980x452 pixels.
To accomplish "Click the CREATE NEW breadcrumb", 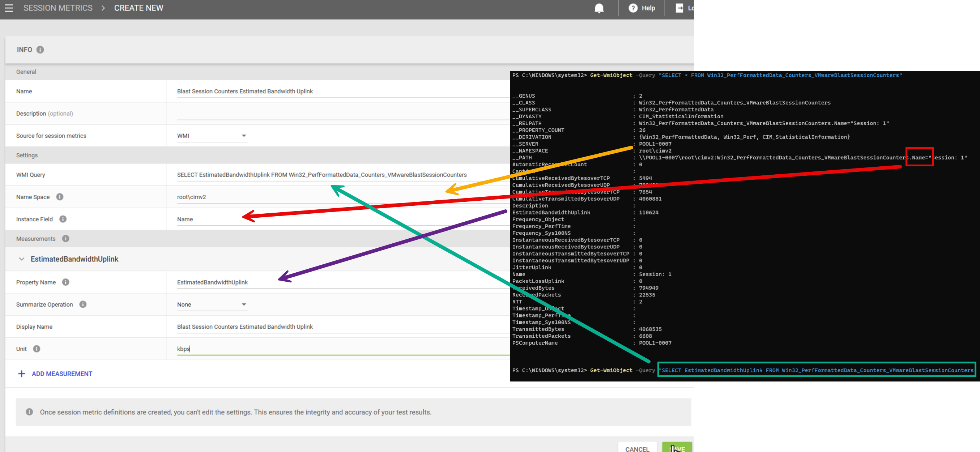I will (x=139, y=8).
